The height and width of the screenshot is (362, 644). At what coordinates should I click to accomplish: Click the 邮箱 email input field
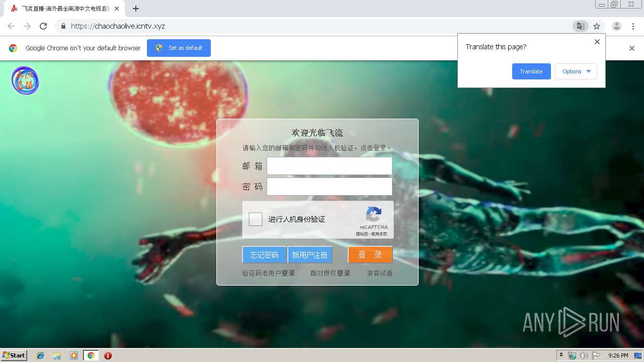tap(330, 166)
